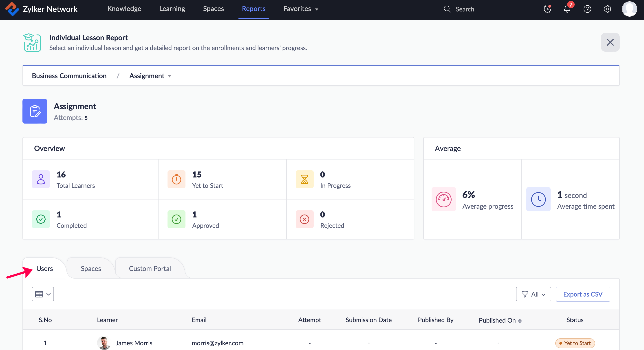Open the table view options dropdown
Viewport: 644px width, 350px height.
pos(43,294)
